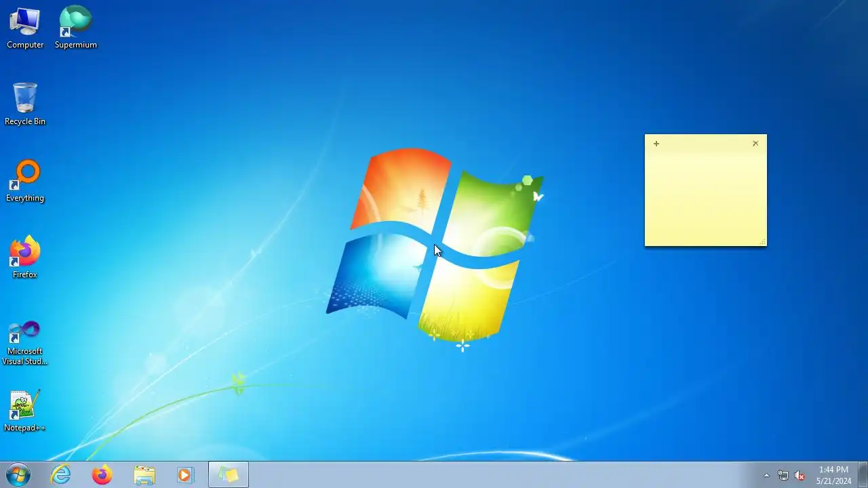Add a new sticky note with plus
The height and width of the screenshot is (488, 868).
[656, 144]
